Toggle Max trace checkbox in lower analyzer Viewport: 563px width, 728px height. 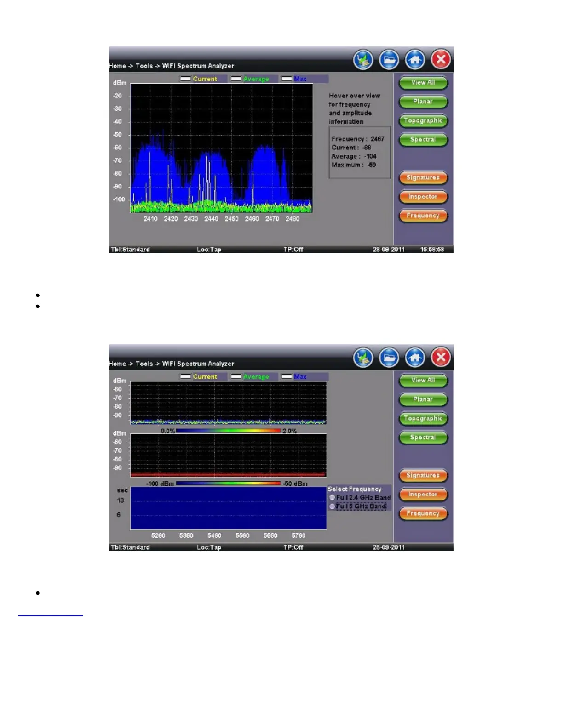287,377
